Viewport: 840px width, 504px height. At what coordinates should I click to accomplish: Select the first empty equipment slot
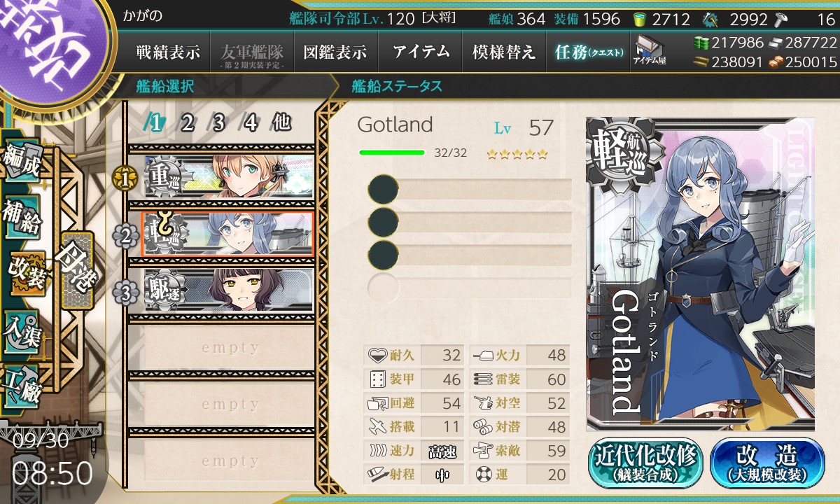[470, 190]
